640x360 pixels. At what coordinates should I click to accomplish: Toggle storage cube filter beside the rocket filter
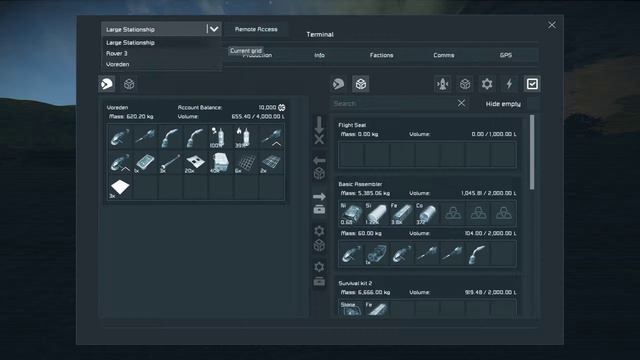[x=465, y=84]
